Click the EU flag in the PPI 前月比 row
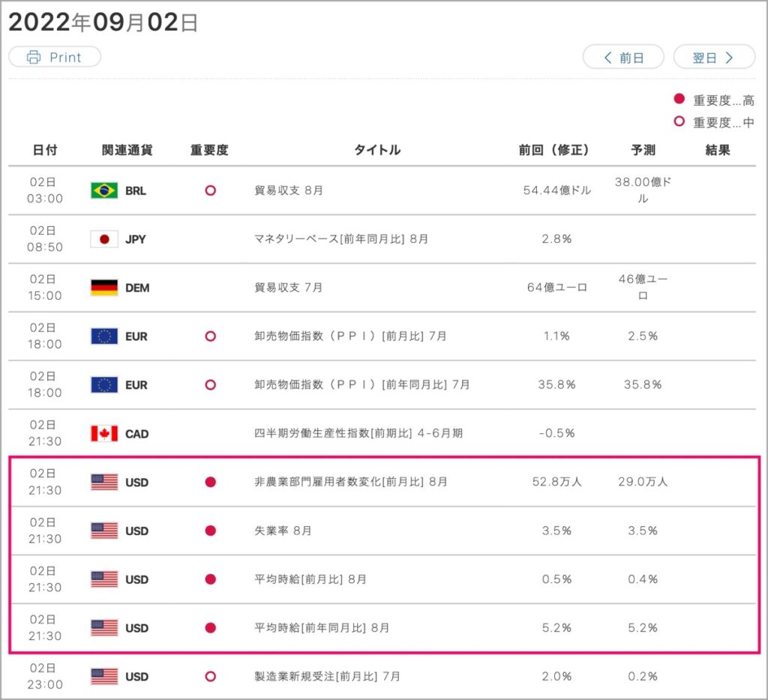768x700 pixels. tap(104, 337)
